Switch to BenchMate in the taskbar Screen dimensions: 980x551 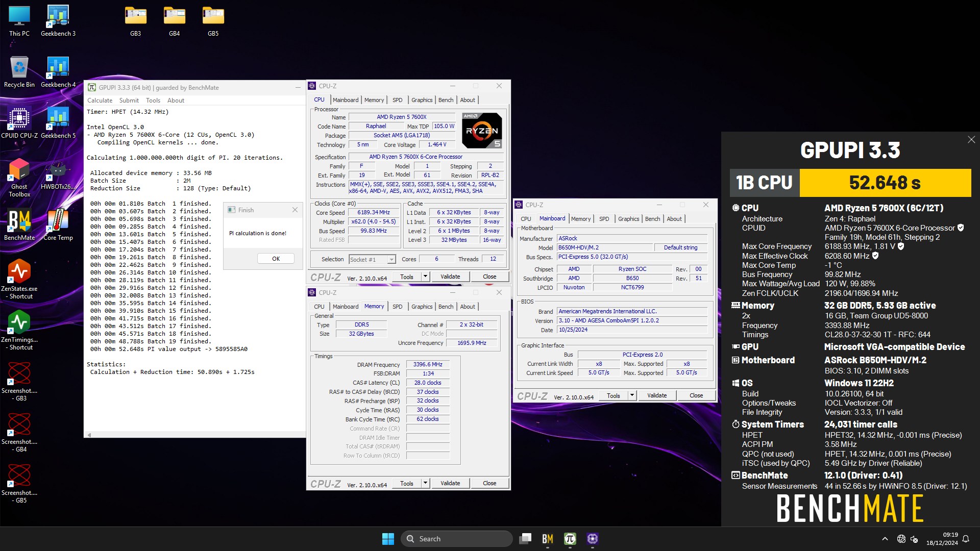click(548, 539)
